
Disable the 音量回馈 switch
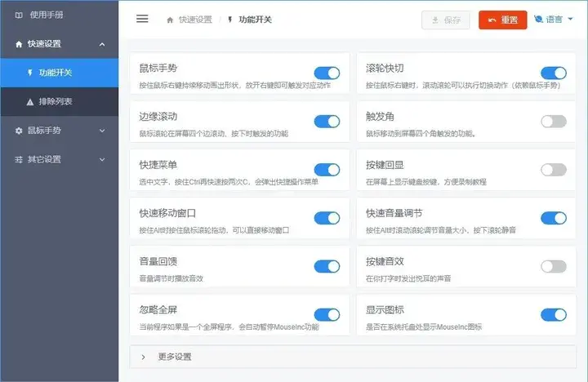tap(327, 267)
